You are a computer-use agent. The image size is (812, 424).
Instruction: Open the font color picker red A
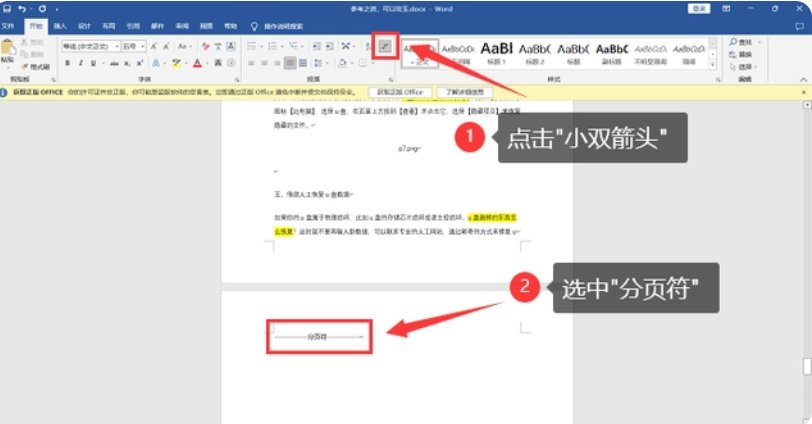(197, 63)
